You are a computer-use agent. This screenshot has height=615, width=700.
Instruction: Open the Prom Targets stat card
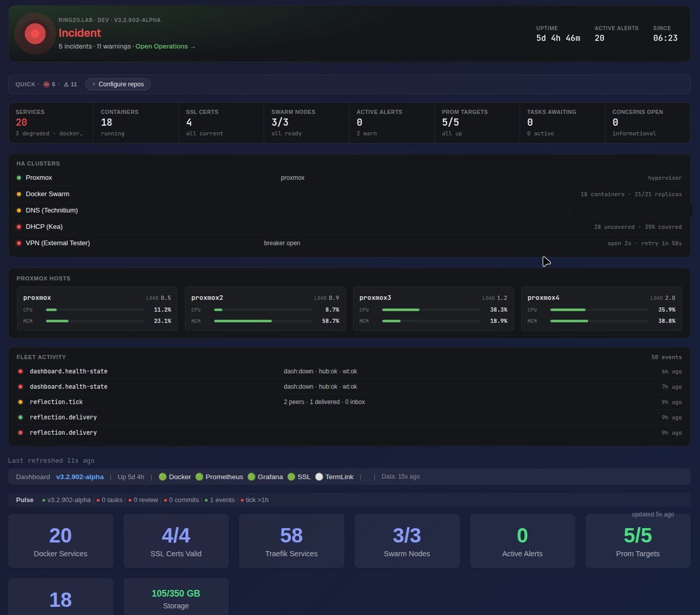click(x=477, y=123)
